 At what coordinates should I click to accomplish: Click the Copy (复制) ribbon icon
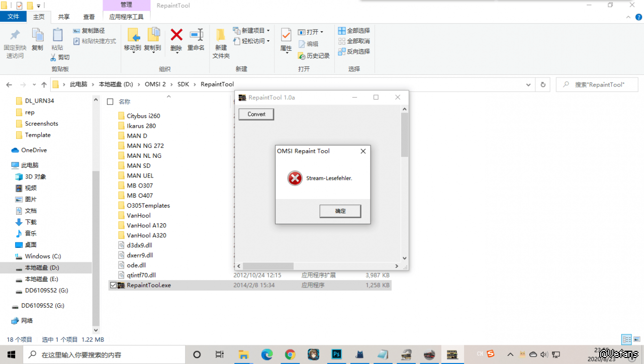(38, 35)
